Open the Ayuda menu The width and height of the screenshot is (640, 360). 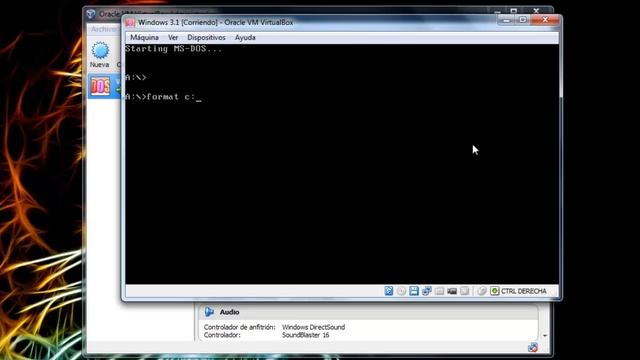245,38
